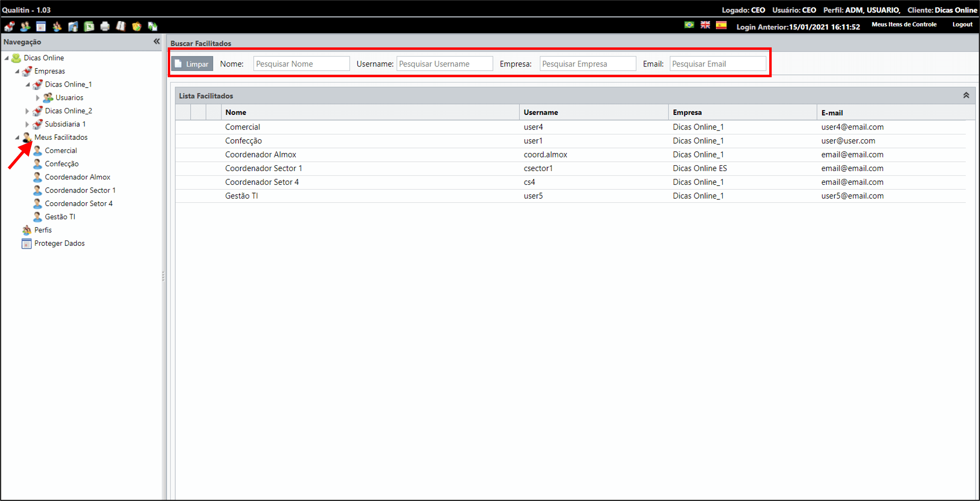Select Coordenador Setor 4 in the tree

click(79, 203)
